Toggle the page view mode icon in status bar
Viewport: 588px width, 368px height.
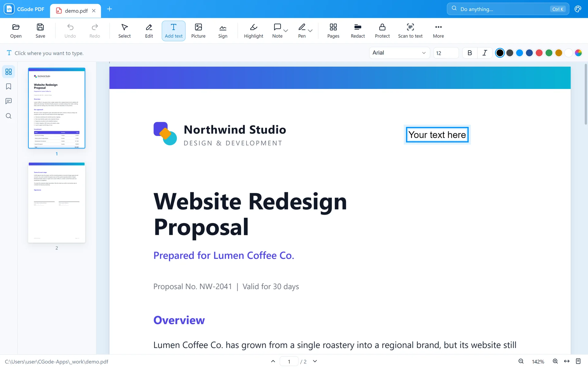(578, 361)
